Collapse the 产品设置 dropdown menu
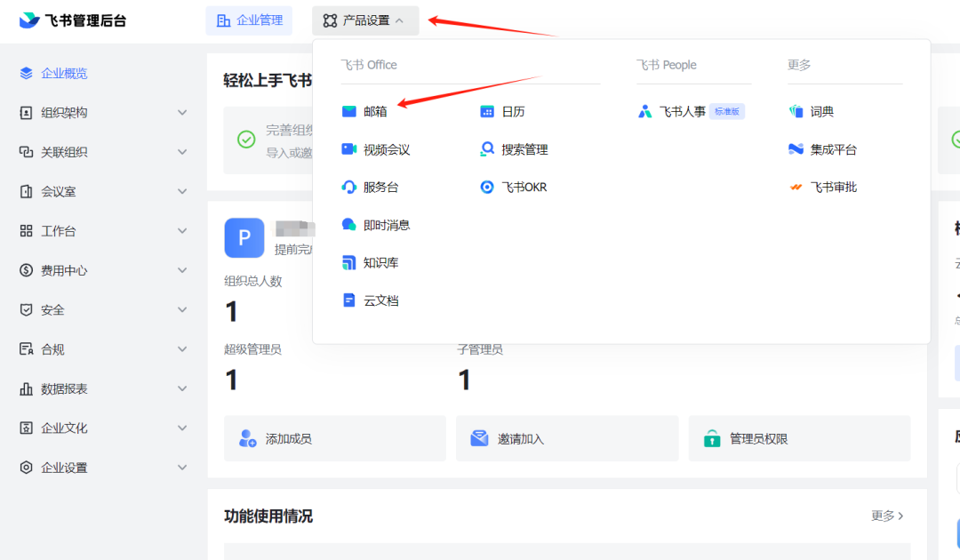Image resolution: width=960 pixels, height=560 pixels. pyautogui.click(x=365, y=20)
